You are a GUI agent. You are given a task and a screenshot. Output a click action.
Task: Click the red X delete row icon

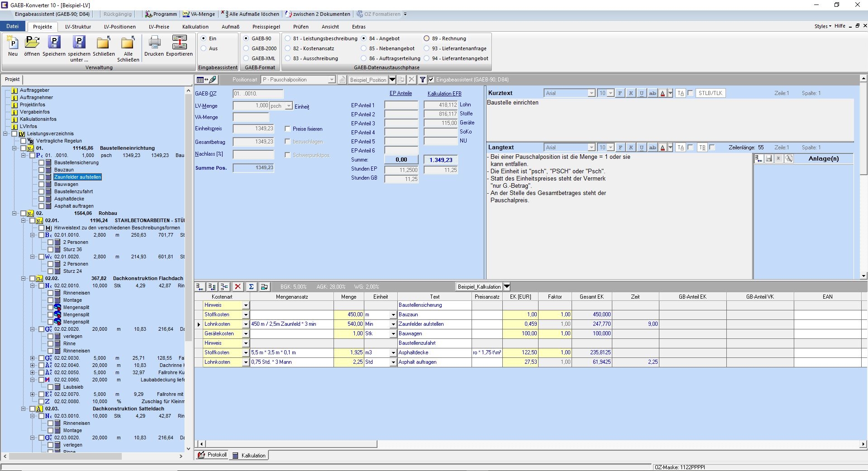tap(238, 287)
